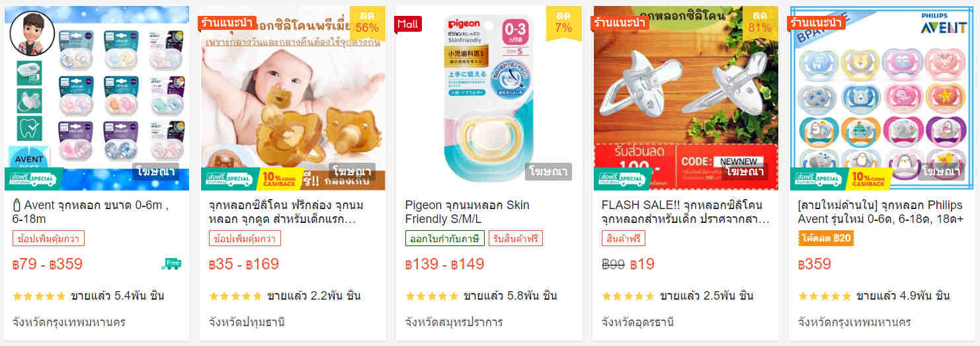Open the Pigeon pacifier product image
Screen dimensions: 980x346
coord(489,98)
